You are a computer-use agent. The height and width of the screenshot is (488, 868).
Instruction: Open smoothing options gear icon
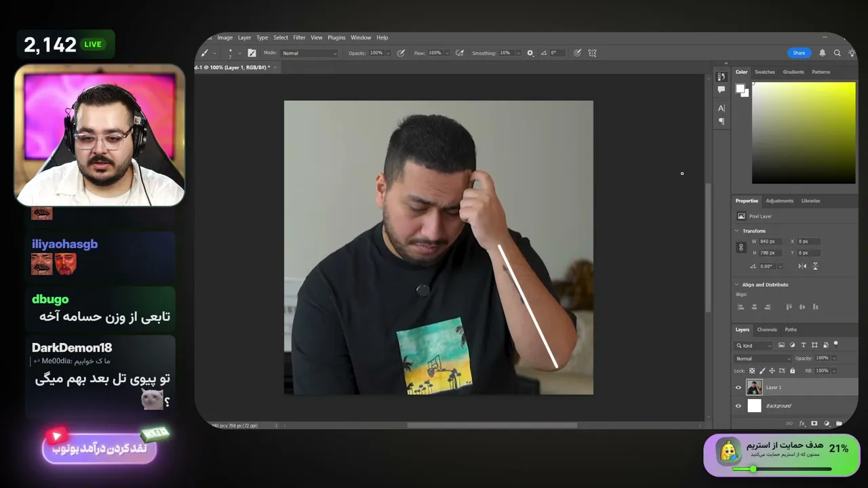click(530, 53)
